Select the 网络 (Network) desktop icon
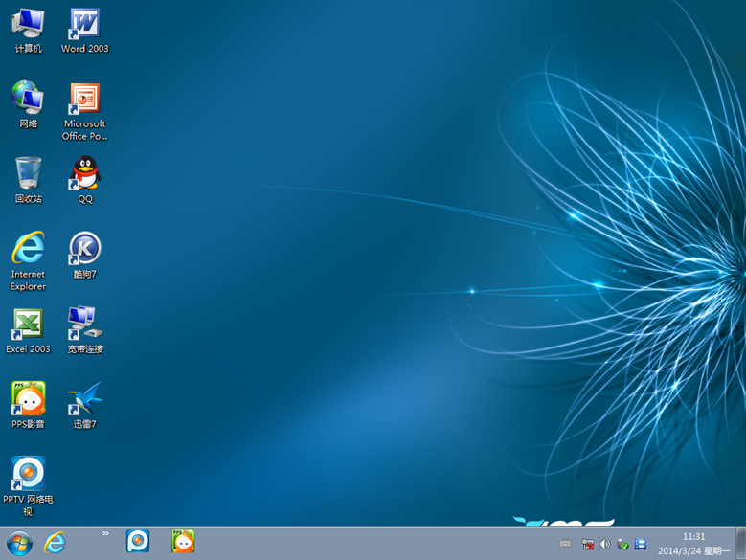This screenshot has height=560, width=746. click(28, 98)
